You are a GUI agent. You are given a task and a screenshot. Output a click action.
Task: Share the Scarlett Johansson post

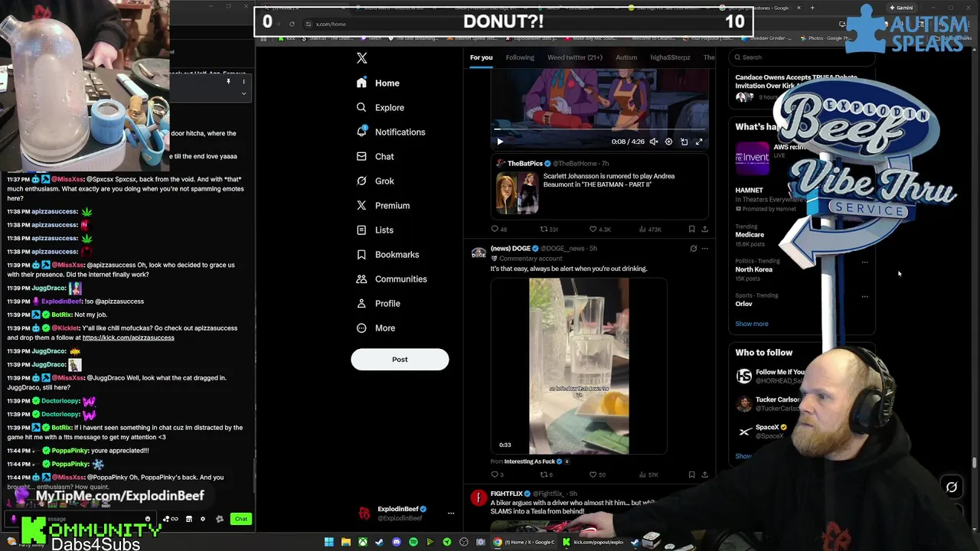(x=704, y=229)
